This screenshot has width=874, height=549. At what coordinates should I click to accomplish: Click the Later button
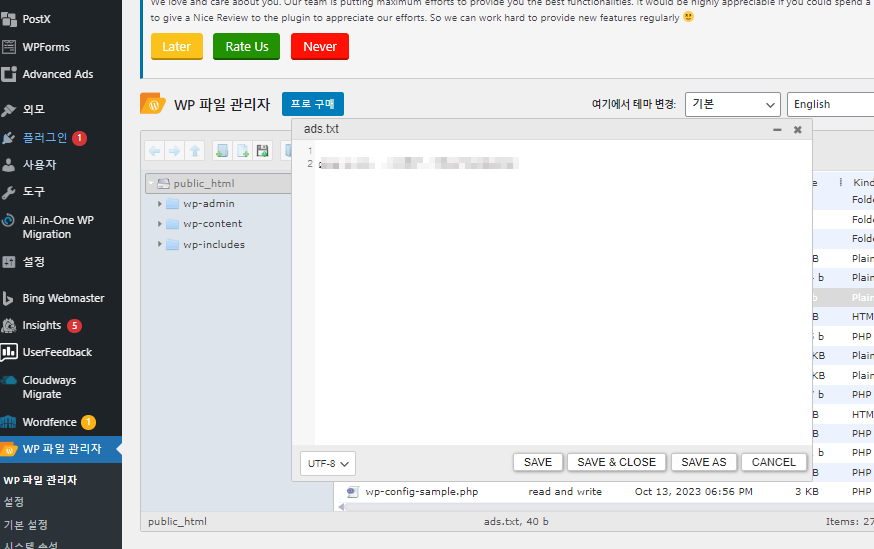coord(177,46)
